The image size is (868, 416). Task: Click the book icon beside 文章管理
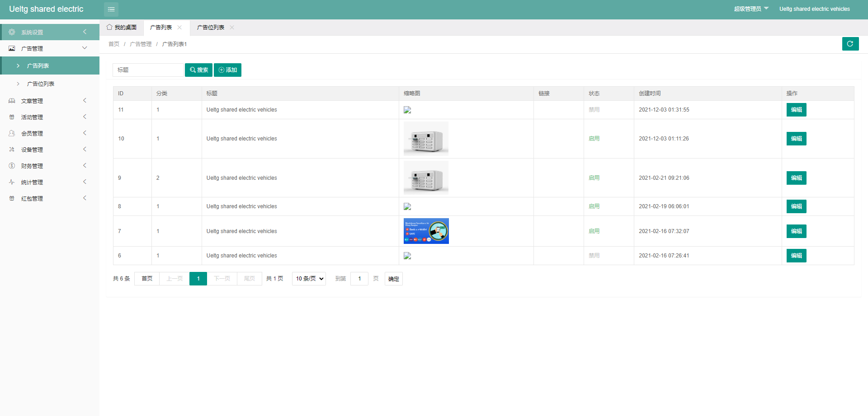pos(12,101)
